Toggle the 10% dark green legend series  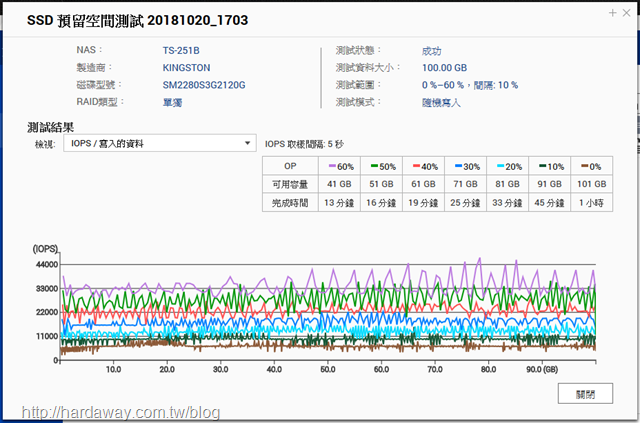(x=551, y=167)
